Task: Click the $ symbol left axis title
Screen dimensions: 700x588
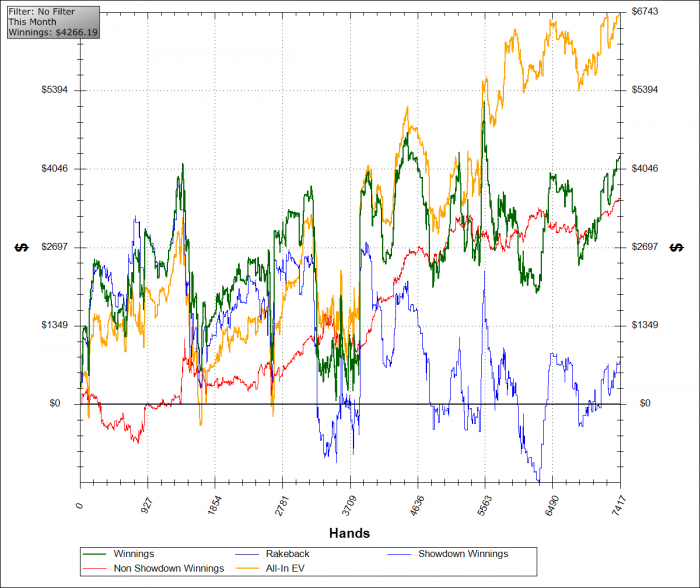Action: tap(21, 247)
